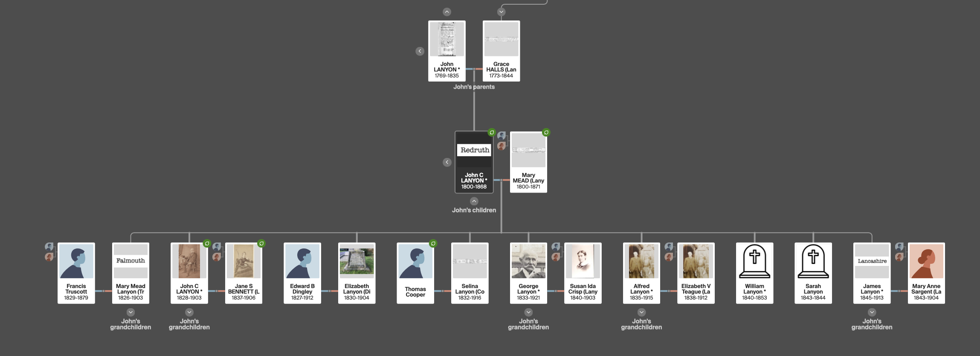Expand ancestors above John LANYON 1769-1835
Viewport: 980px width, 356px height.
point(447,12)
